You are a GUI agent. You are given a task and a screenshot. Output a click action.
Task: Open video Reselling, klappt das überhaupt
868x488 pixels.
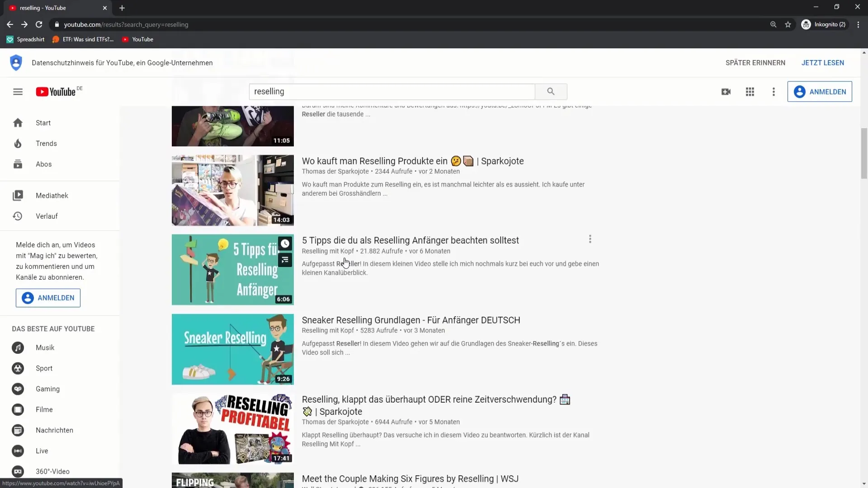[x=436, y=405]
